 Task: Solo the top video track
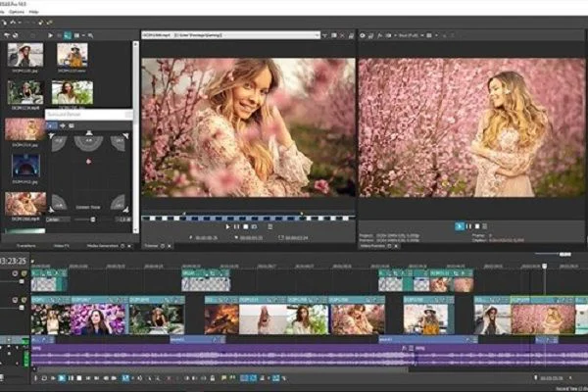(x=24, y=273)
